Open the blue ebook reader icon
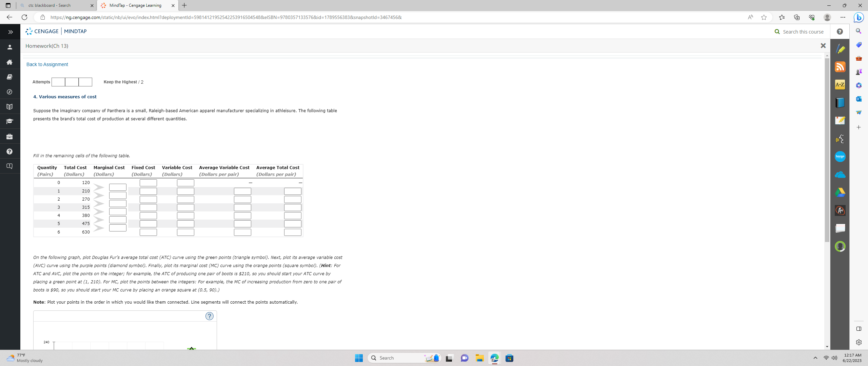This screenshot has height=366, width=868. (x=840, y=102)
